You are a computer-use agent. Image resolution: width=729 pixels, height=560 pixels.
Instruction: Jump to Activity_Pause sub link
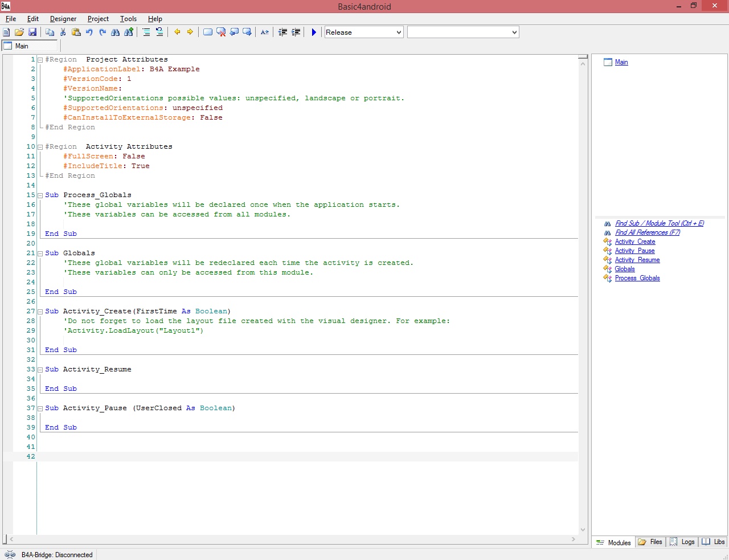635,251
